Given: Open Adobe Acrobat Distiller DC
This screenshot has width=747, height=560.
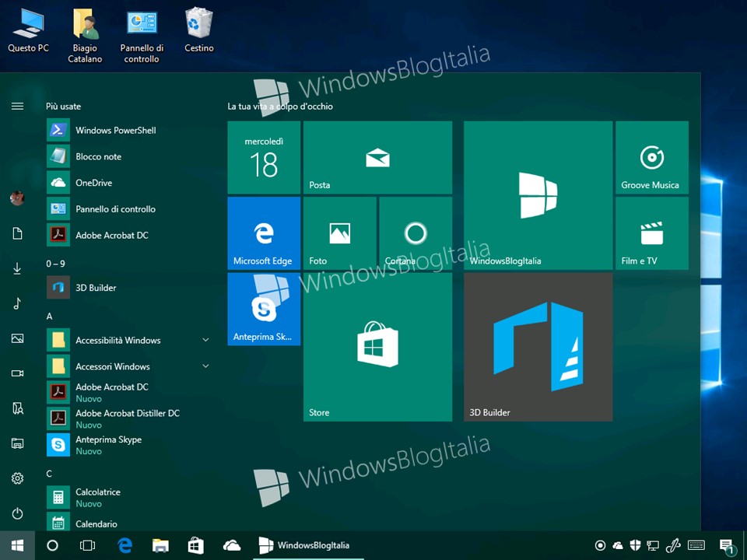Looking at the screenshot, I should coord(128,418).
